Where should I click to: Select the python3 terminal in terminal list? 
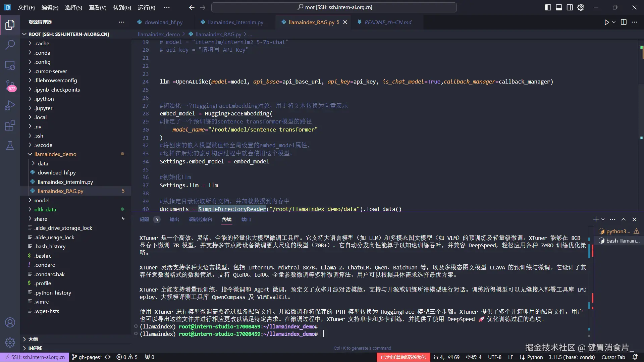619,231
